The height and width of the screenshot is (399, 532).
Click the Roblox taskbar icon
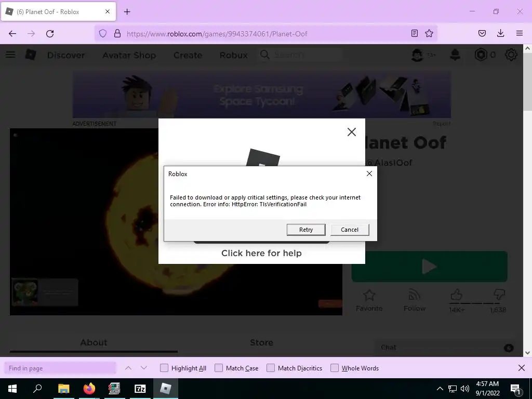(x=166, y=389)
